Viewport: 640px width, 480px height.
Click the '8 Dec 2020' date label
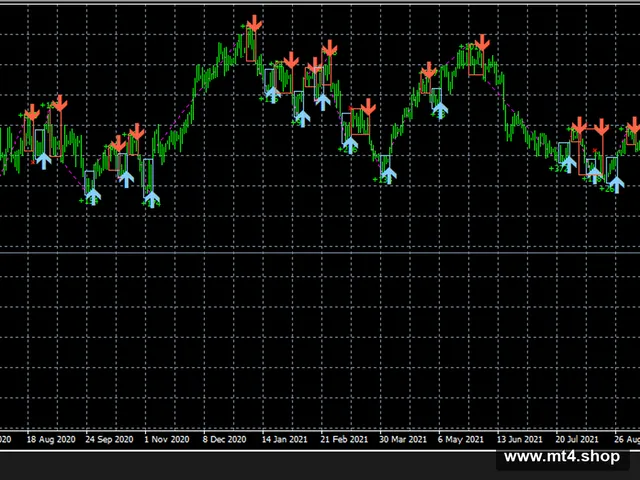click(224, 440)
